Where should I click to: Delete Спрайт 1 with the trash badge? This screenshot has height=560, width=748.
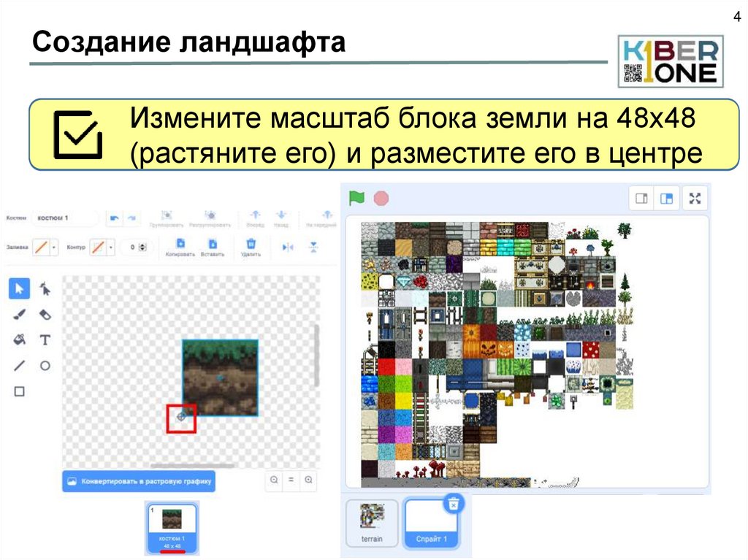click(x=453, y=503)
